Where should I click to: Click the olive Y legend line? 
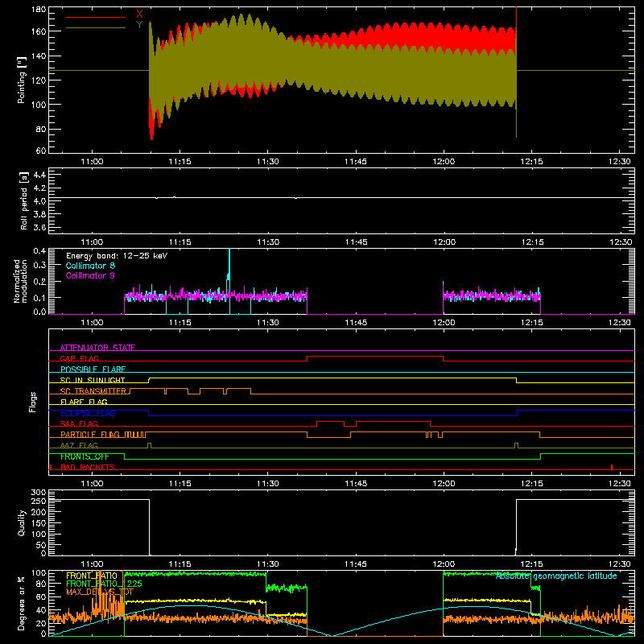click(96, 28)
